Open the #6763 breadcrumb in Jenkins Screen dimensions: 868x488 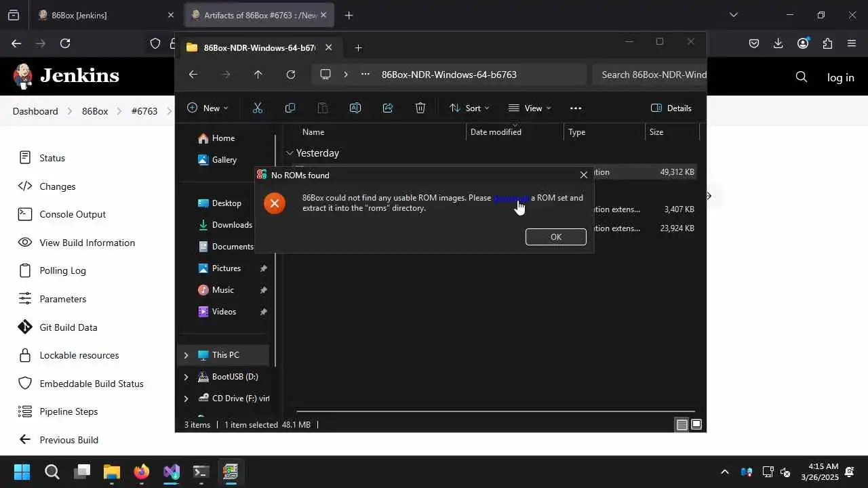point(144,111)
